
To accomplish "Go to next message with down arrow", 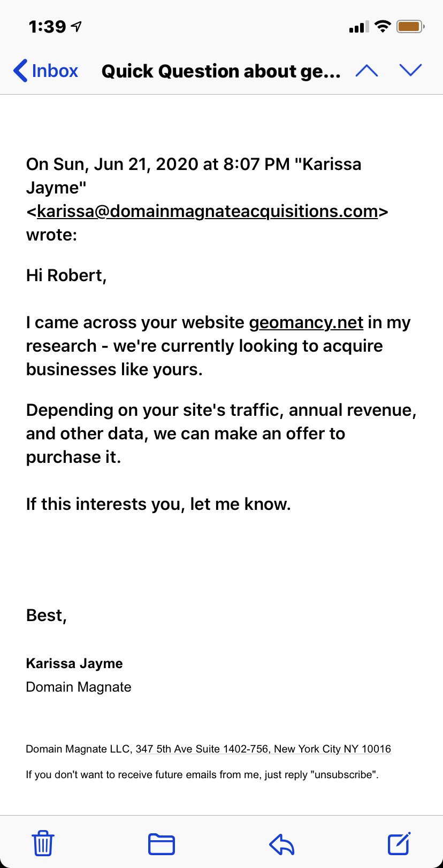I will 411,70.
